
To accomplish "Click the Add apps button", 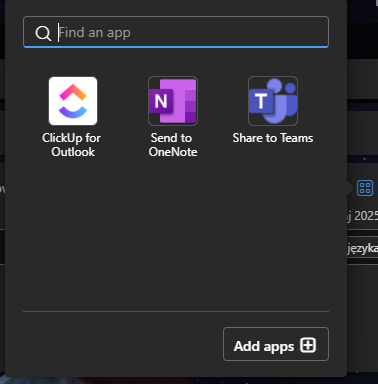I will 276,344.
